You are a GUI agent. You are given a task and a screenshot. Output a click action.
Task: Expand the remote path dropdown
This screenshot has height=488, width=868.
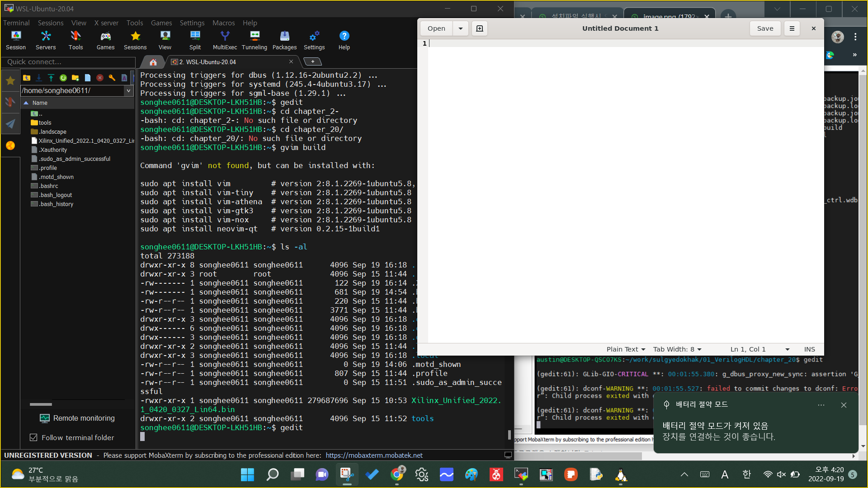128,90
